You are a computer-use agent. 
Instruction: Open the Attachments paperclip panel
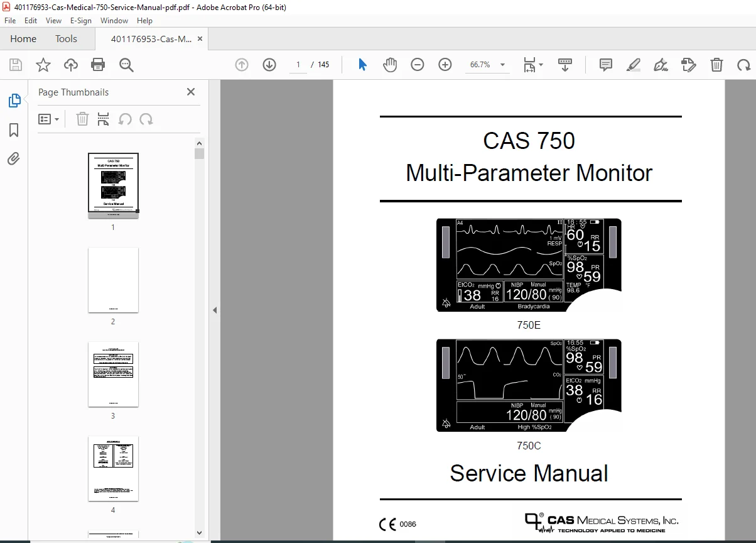pos(14,159)
